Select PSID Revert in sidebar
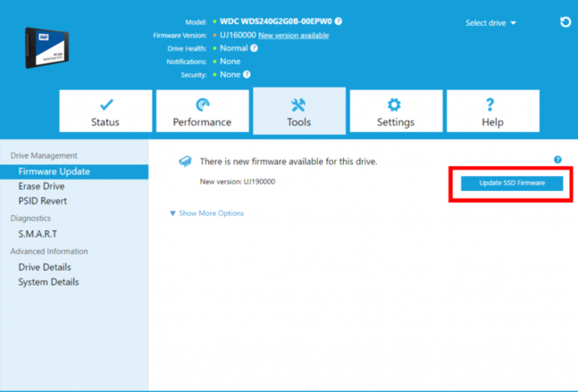 coord(43,201)
